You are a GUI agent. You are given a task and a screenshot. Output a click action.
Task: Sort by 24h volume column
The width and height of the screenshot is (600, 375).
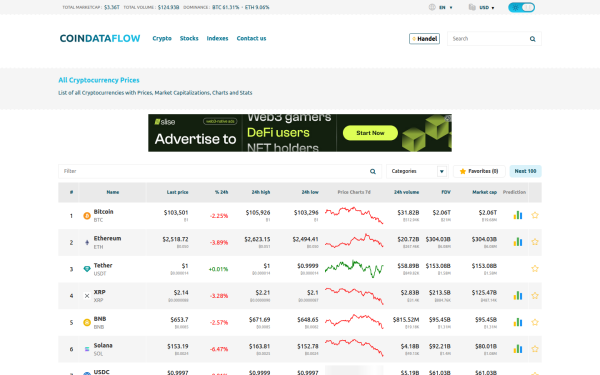(406, 192)
